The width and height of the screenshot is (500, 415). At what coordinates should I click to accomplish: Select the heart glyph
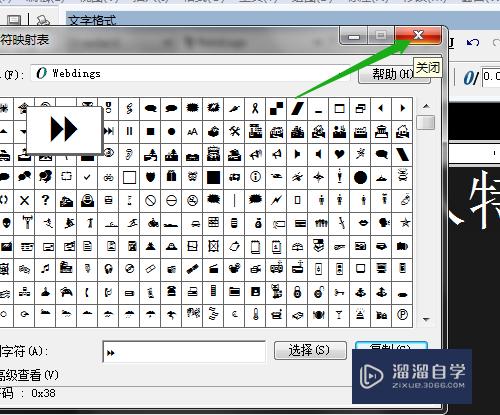(339, 154)
